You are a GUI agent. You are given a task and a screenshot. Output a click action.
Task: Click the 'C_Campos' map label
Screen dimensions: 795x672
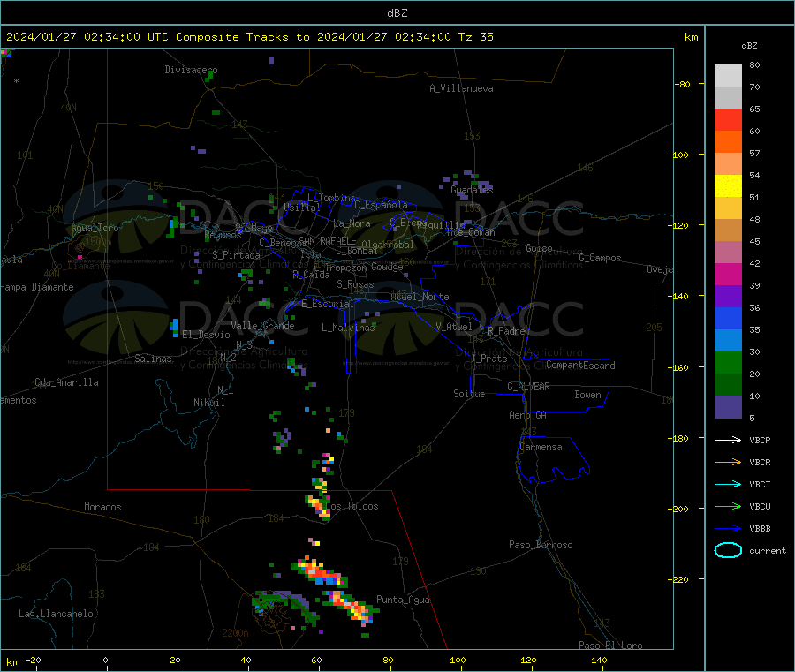600,258
